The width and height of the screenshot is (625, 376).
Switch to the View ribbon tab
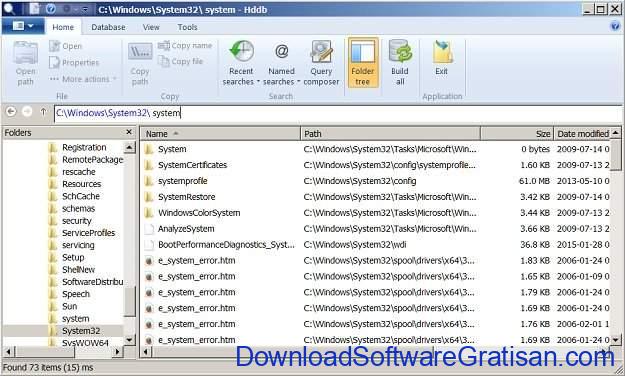[151, 27]
